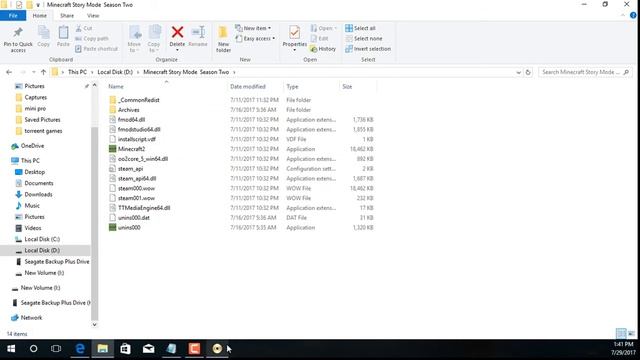Open torrent games folder in sidebar

coord(43,131)
